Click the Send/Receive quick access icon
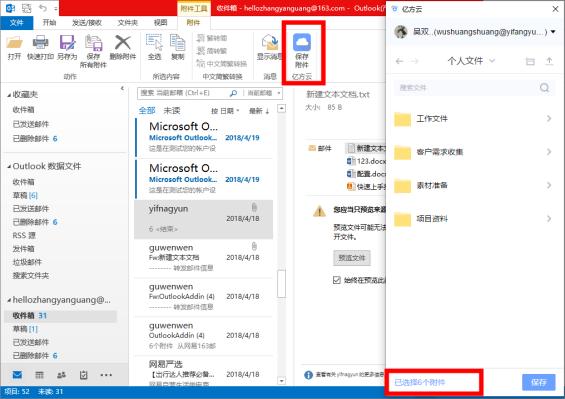 26,8
